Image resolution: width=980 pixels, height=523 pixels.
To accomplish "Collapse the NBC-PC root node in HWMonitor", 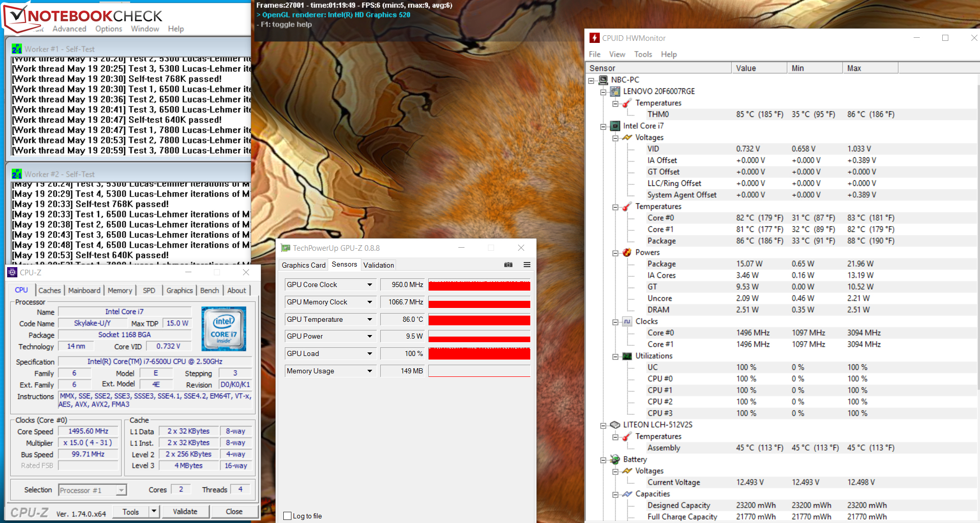I will [x=591, y=80].
